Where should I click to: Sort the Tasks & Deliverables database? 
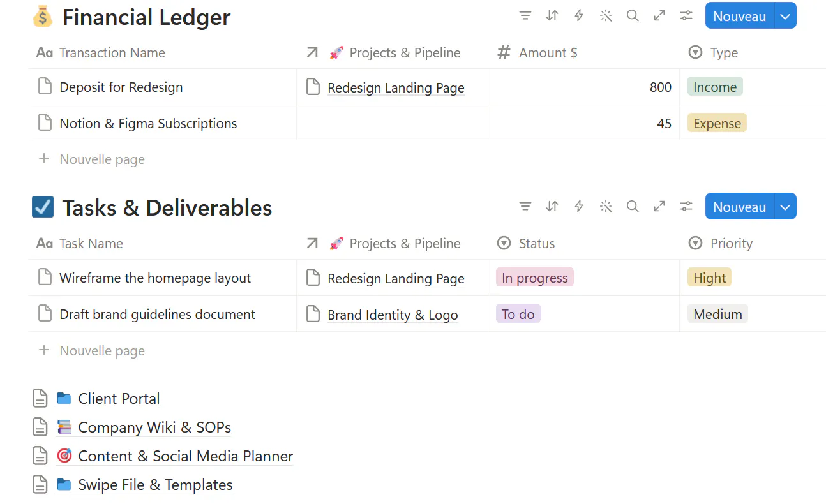[552, 206]
